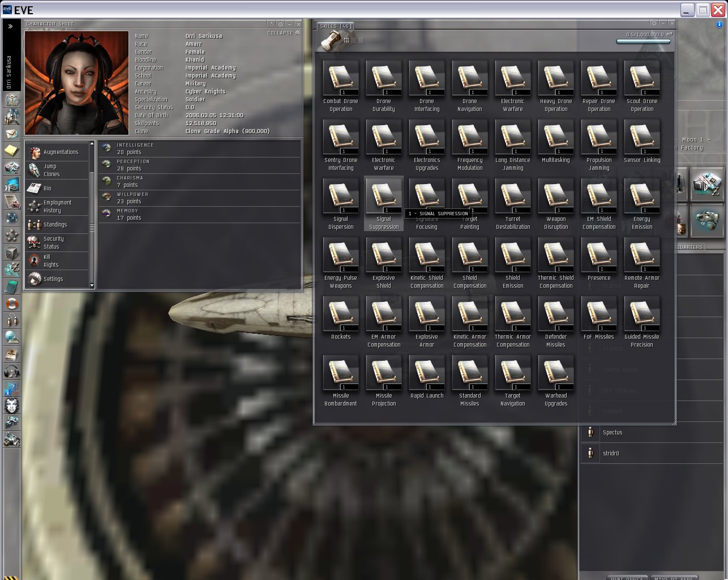Open the yellow notepad icon in sidebar

[x=12, y=151]
